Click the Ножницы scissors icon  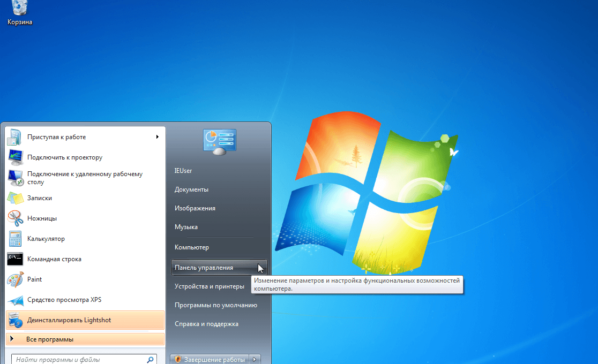15,218
